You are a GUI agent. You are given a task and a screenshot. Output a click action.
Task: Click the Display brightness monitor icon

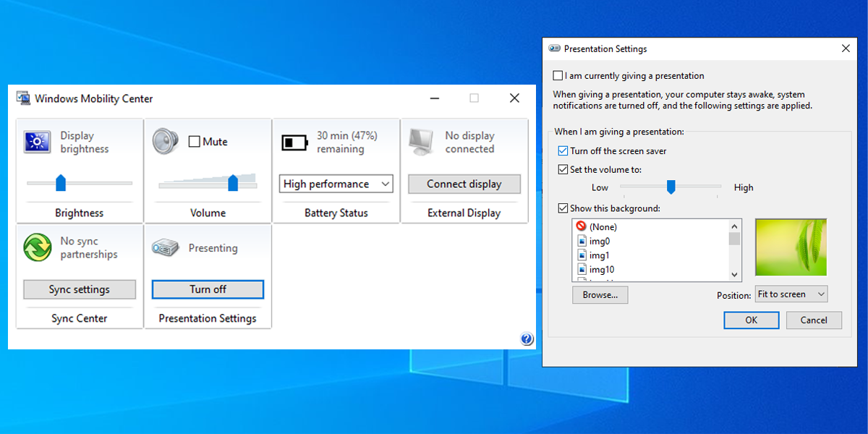[37, 142]
